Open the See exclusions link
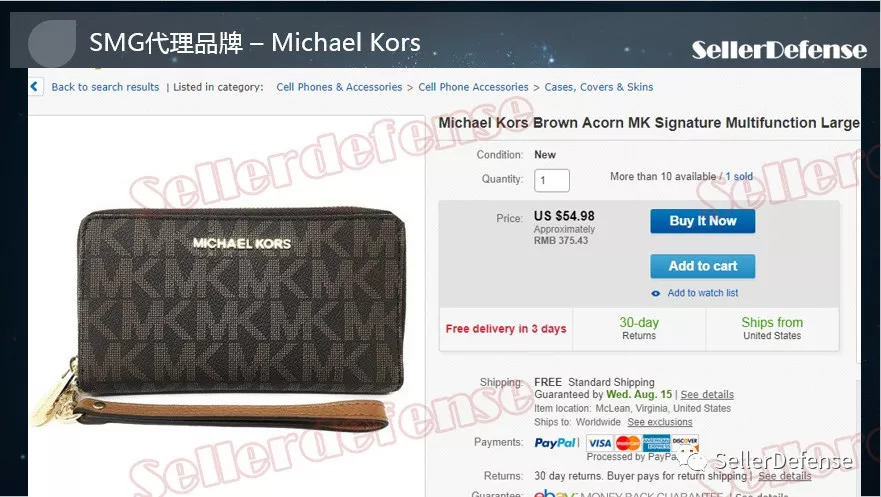Screen dimensions: 881x497 (660, 422)
